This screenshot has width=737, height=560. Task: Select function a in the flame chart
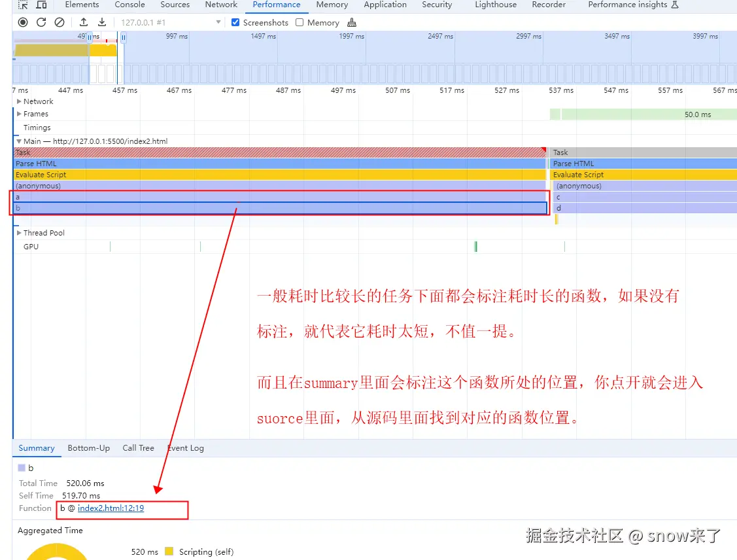click(280, 197)
